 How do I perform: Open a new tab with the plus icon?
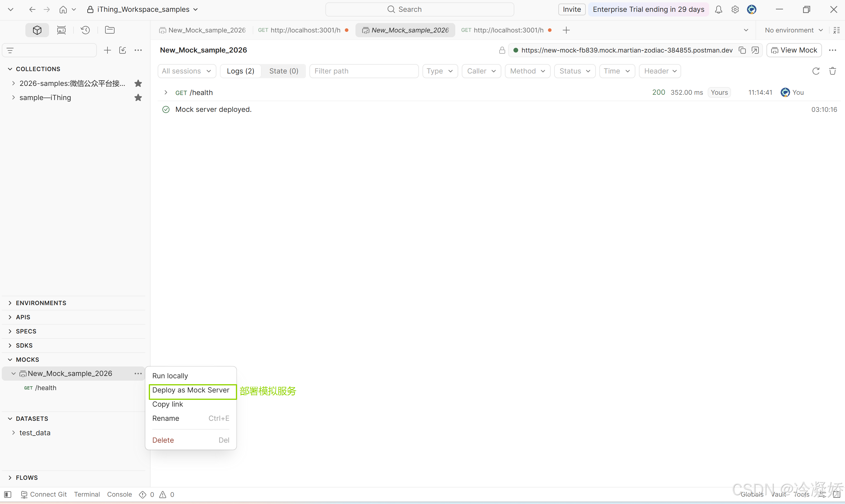coord(566,30)
